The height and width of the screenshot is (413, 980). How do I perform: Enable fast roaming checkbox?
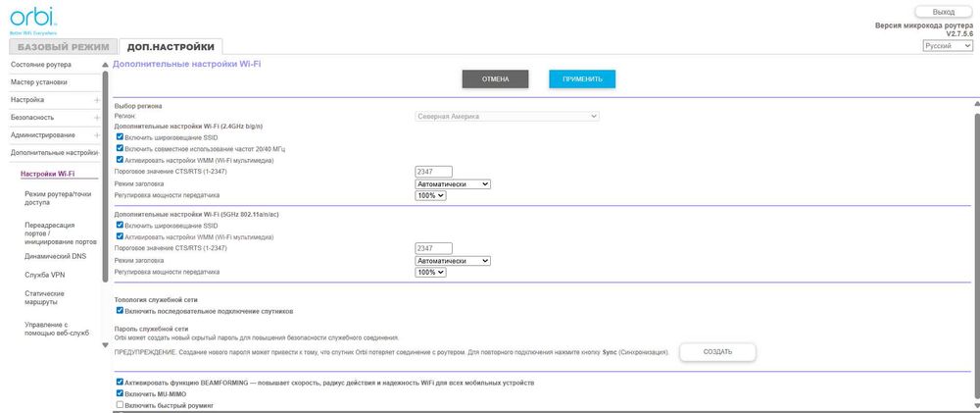(120, 405)
